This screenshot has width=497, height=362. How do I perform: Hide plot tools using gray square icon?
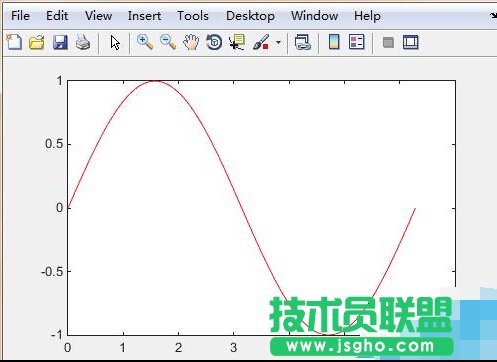388,42
